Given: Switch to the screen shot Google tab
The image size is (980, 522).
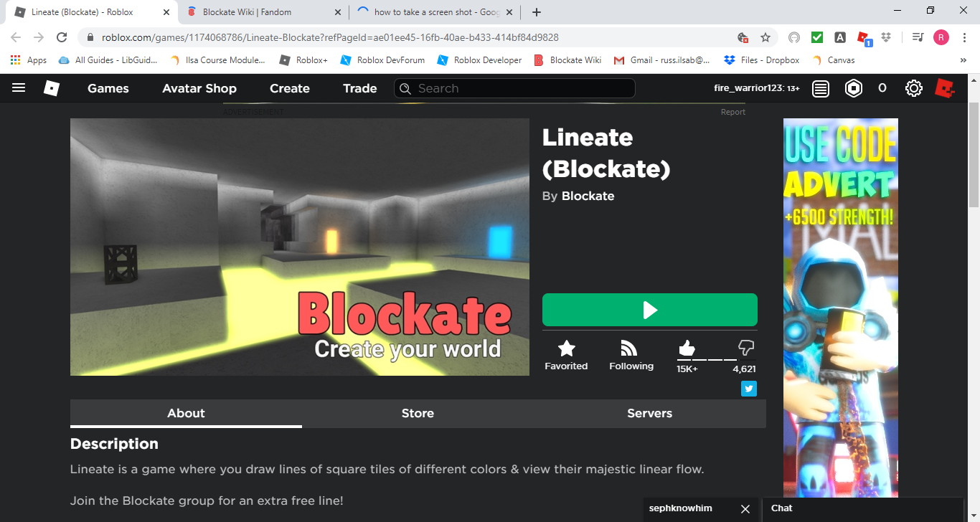Looking at the screenshot, I should click(434, 12).
